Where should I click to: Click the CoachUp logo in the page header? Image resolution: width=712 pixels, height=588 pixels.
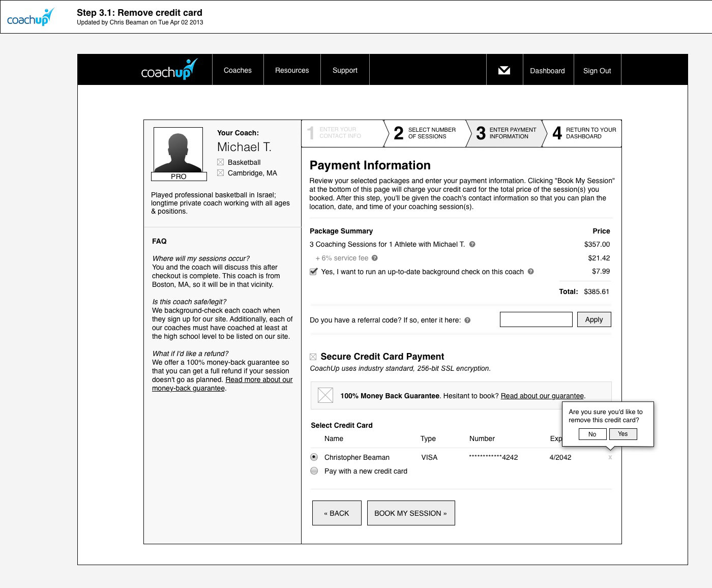pos(31,17)
